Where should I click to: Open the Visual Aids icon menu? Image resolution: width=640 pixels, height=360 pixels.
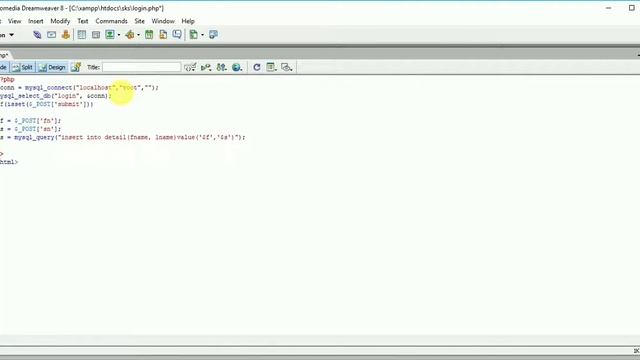pyautogui.click(x=287, y=67)
